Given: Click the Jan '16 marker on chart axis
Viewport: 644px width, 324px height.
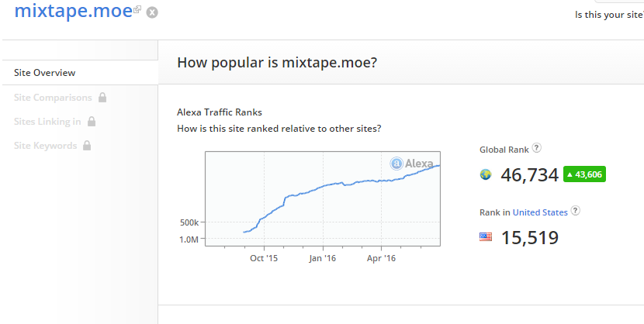Looking at the screenshot, I should [x=323, y=258].
